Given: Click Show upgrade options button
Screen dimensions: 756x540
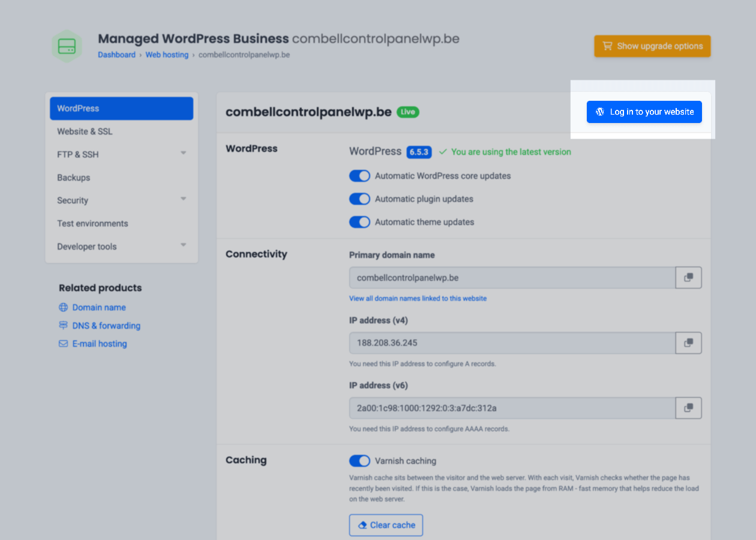Looking at the screenshot, I should (652, 46).
